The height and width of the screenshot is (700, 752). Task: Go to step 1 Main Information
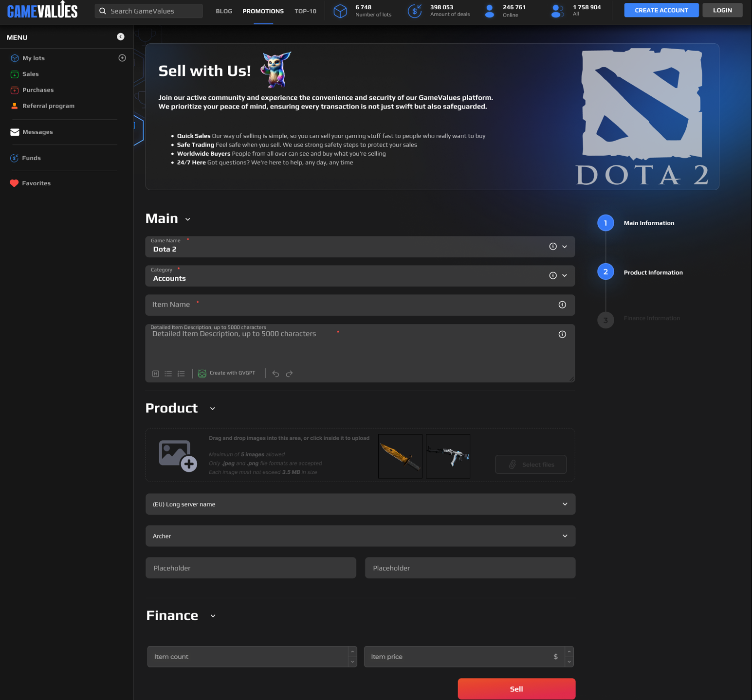tap(605, 223)
